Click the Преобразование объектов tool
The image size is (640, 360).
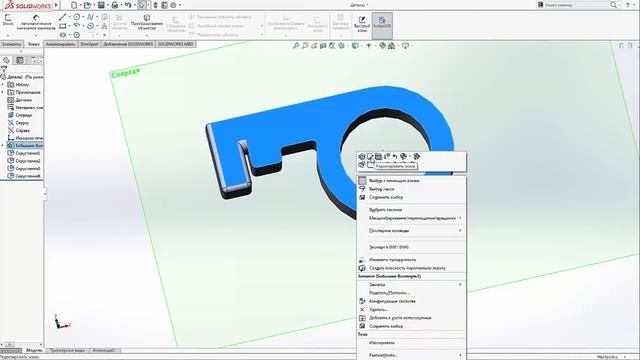point(146,22)
